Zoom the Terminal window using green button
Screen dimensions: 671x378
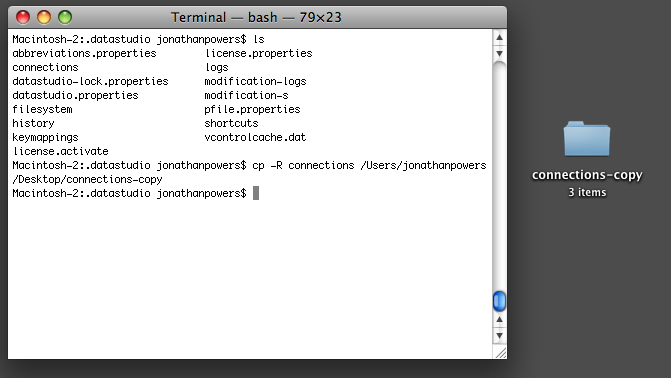(x=65, y=17)
